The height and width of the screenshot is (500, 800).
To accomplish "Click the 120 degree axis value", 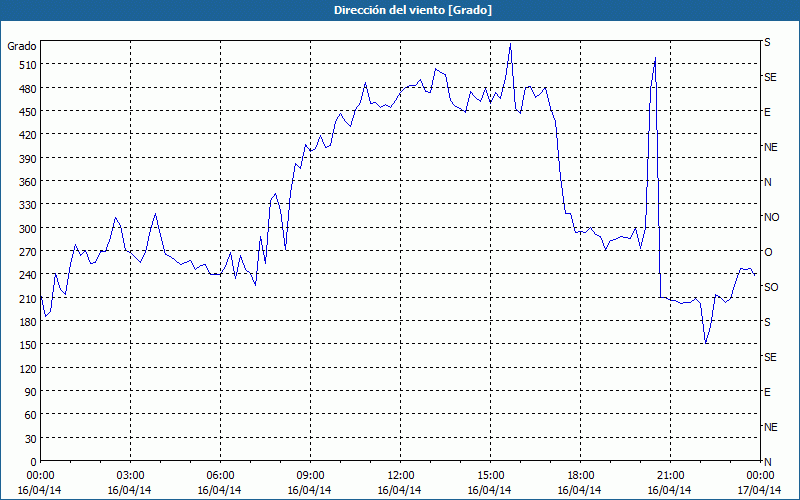I will point(28,369).
